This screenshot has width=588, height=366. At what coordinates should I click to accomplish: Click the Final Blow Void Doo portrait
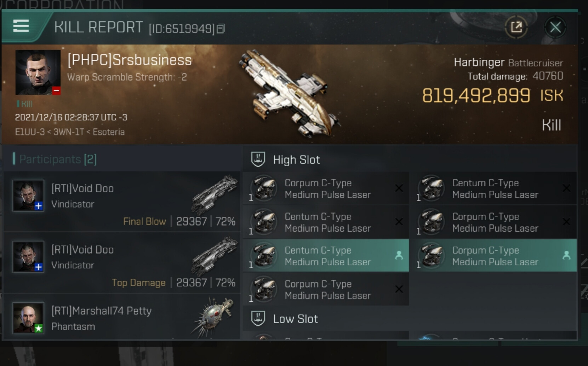click(x=28, y=196)
